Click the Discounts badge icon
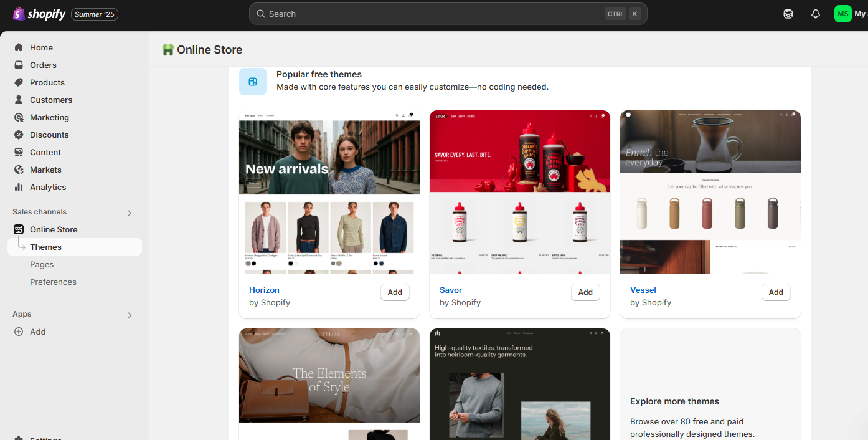 pos(19,135)
